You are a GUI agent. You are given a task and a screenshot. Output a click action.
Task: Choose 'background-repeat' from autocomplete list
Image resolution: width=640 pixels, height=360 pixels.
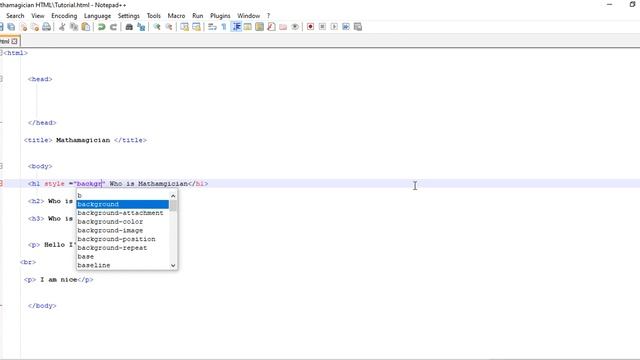[x=122, y=248]
